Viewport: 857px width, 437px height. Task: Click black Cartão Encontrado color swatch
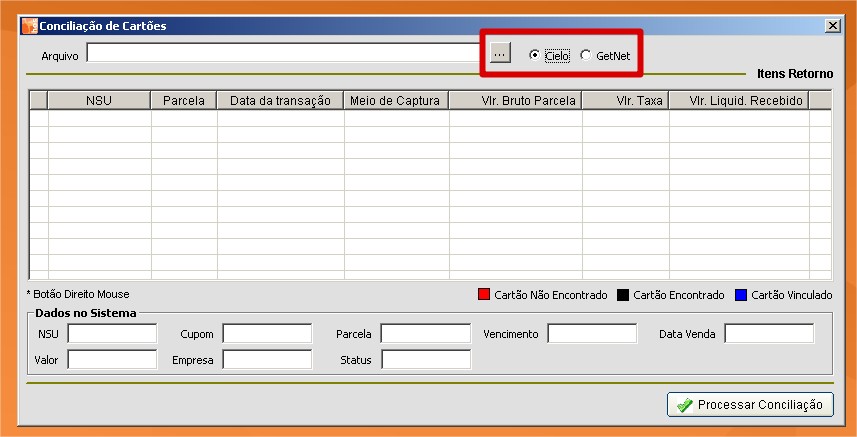click(x=623, y=295)
